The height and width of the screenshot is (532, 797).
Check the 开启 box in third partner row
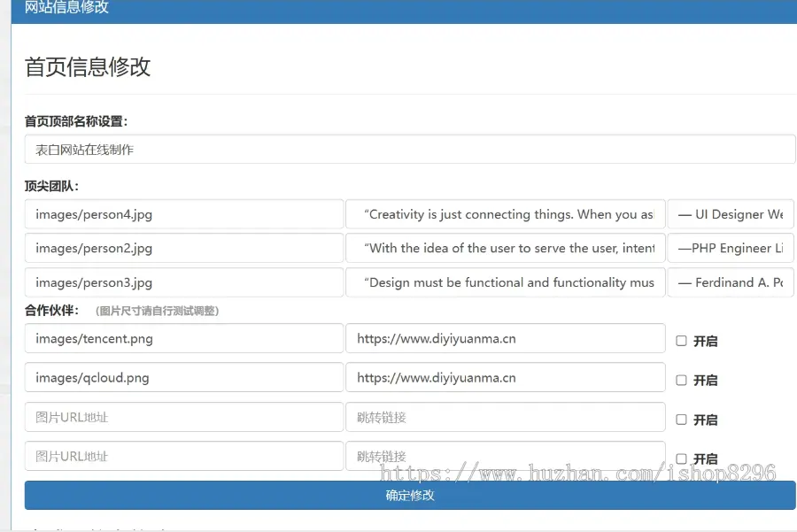pos(681,420)
